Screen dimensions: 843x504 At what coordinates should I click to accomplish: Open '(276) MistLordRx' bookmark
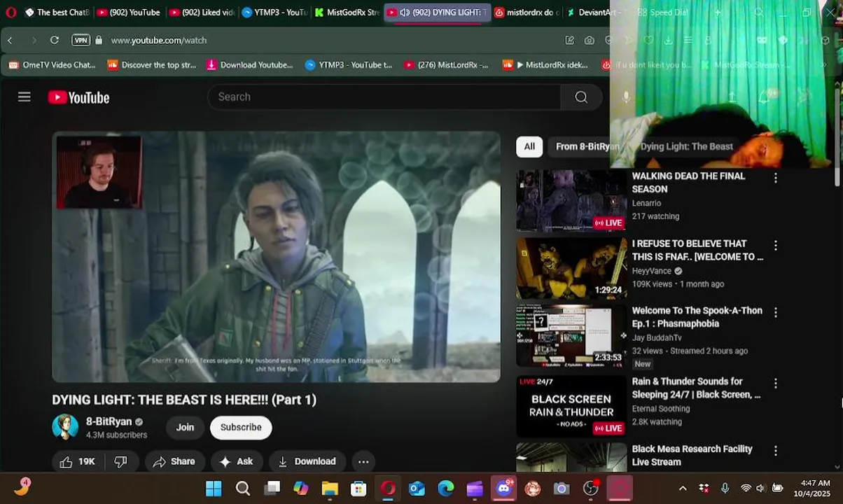(446, 64)
